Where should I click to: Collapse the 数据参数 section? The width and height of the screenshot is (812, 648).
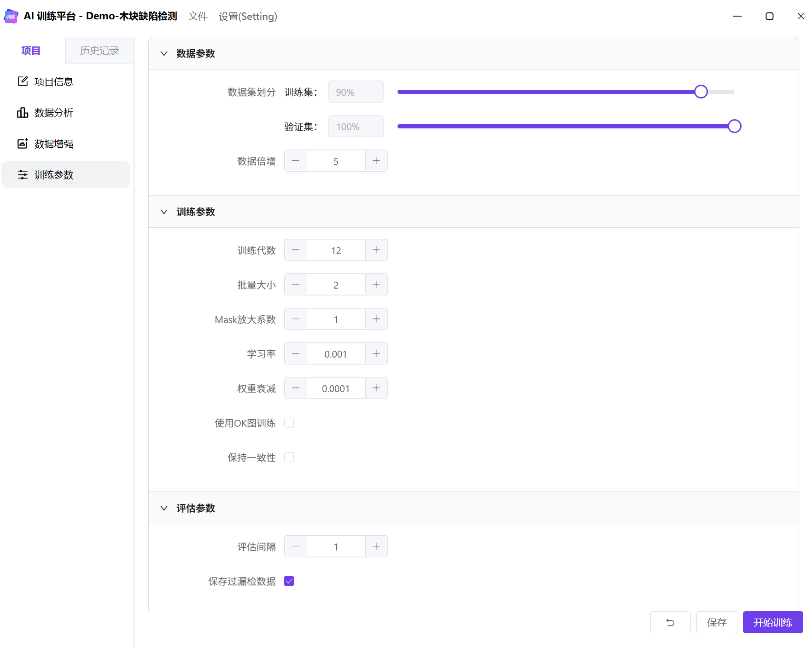tap(164, 53)
